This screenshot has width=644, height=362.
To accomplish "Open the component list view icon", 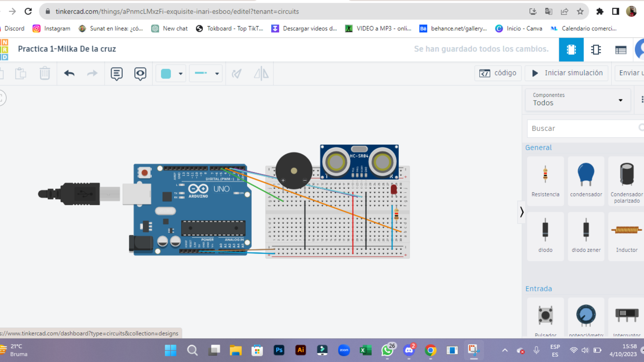I will pyautogui.click(x=621, y=50).
